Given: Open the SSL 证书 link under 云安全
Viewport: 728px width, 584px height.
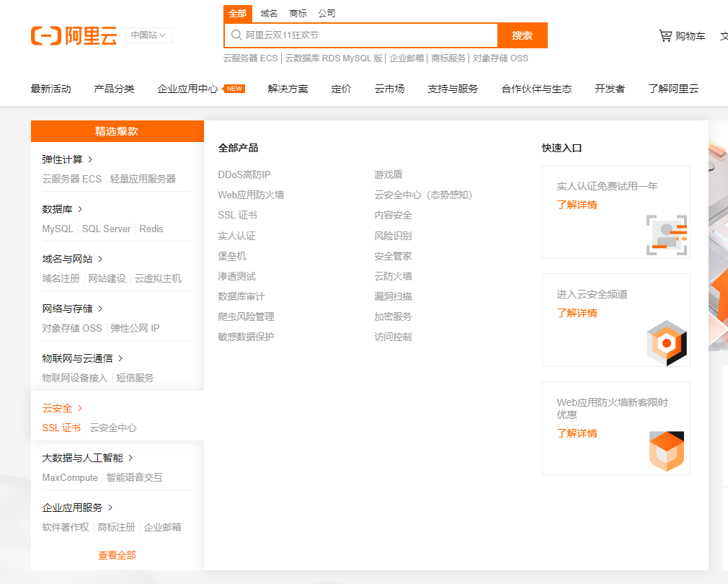Looking at the screenshot, I should (x=61, y=428).
